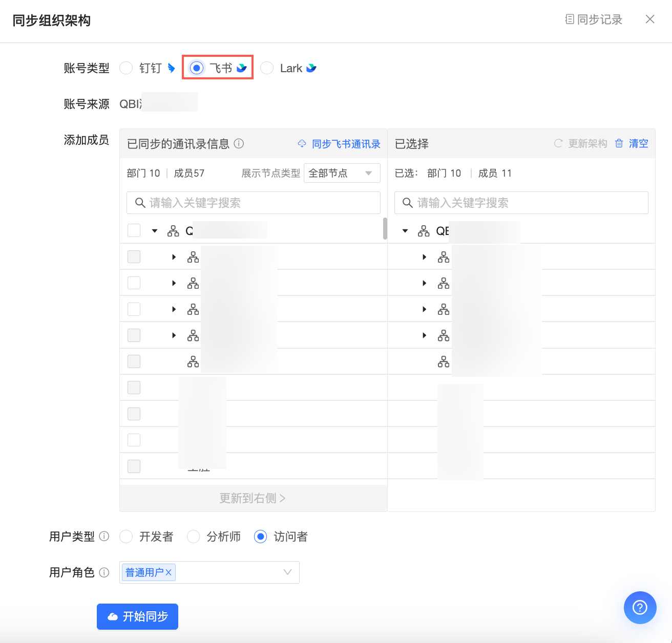
Task: Click the refresh icon beside 更新架构
Action: (x=558, y=143)
